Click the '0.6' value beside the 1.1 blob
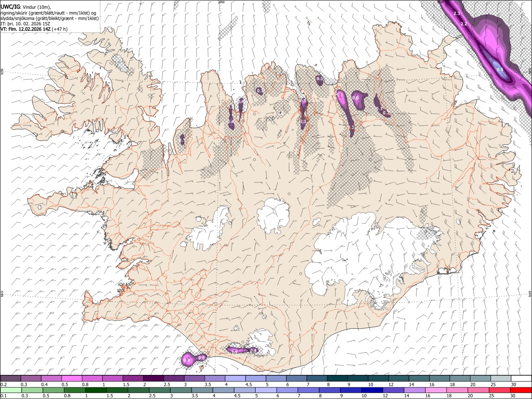This screenshot has height=399, width=532. click(355, 98)
